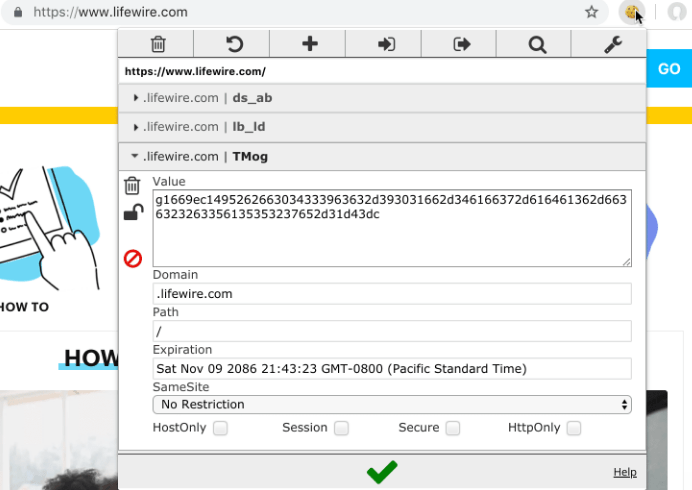This screenshot has width=692, height=490.
Task: Open options via the wrench icon
Action: click(612, 44)
